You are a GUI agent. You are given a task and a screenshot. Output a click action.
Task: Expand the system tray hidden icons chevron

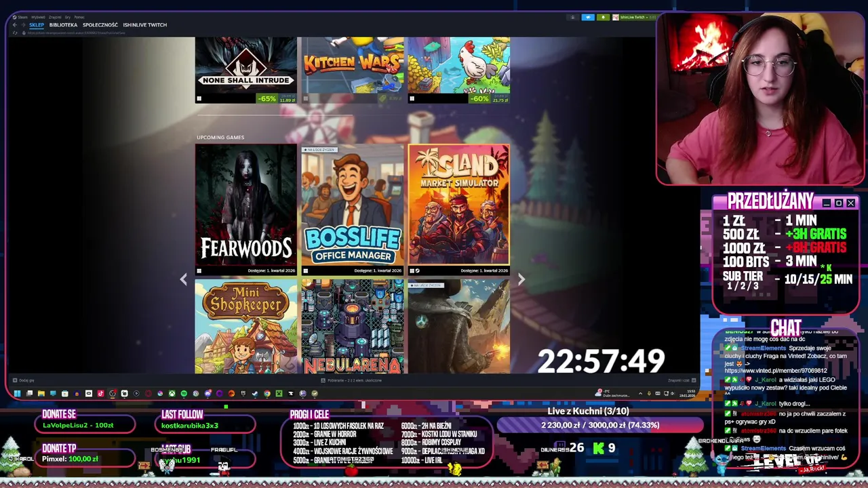point(640,393)
